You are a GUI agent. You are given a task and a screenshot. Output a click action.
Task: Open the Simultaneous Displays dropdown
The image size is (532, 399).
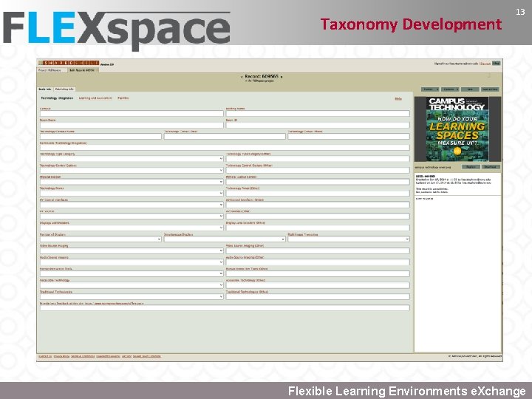tap(225, 239)
